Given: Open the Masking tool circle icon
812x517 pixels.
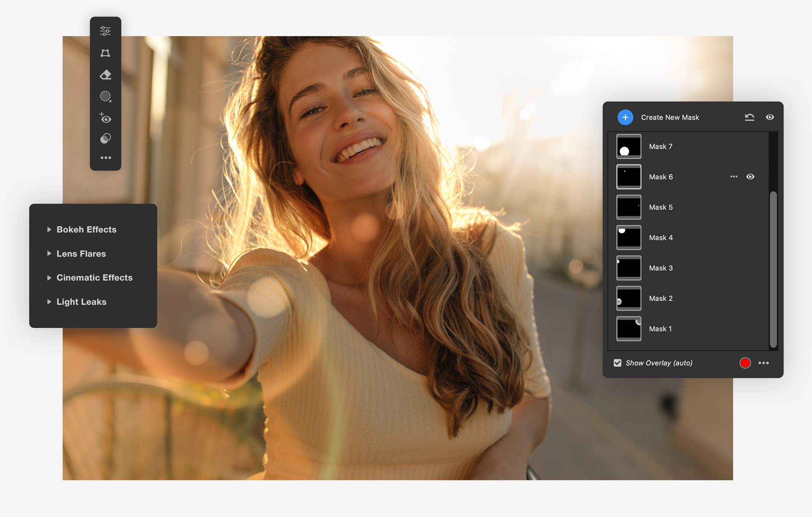Looking at the screenshot, I should (x=105, y=96).
